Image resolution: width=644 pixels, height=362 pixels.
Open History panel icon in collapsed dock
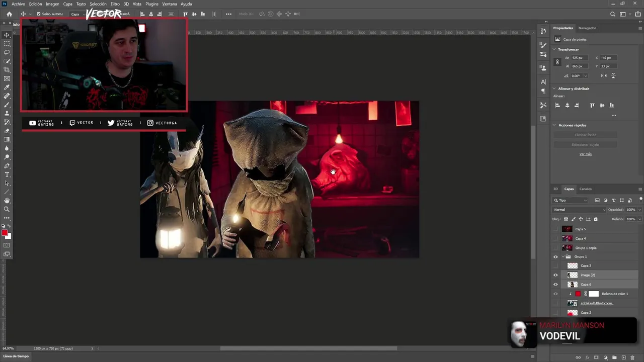pyautogui.click(x=543, y=31)
